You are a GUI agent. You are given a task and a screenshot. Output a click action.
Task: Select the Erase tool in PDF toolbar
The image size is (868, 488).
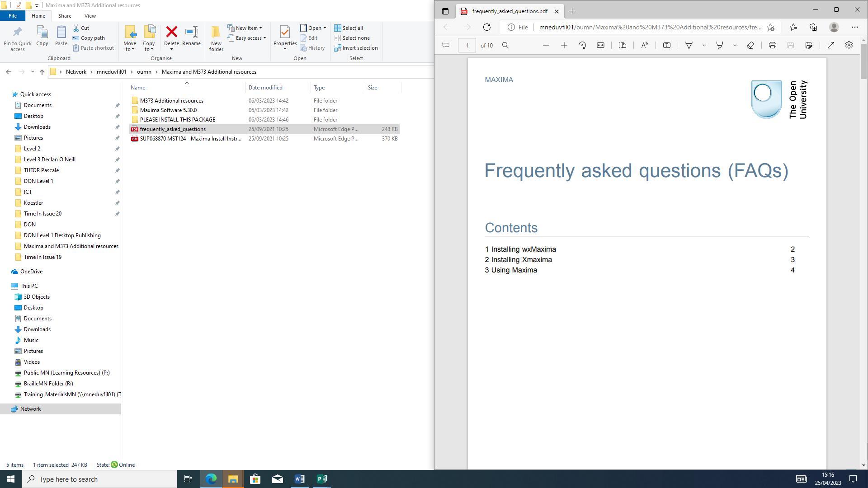[x=750, y=45]
